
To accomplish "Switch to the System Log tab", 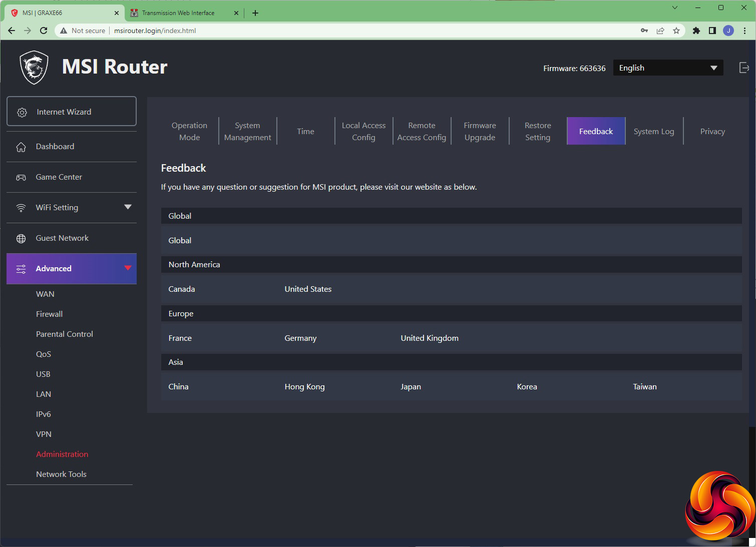I will (653, 132).
